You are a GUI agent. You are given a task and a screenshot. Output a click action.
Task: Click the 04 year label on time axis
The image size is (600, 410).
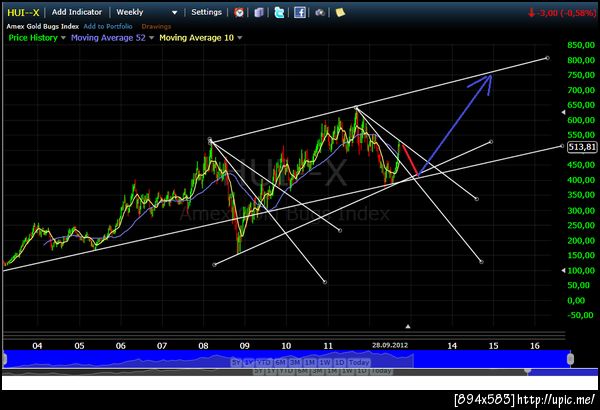[37, 346]
